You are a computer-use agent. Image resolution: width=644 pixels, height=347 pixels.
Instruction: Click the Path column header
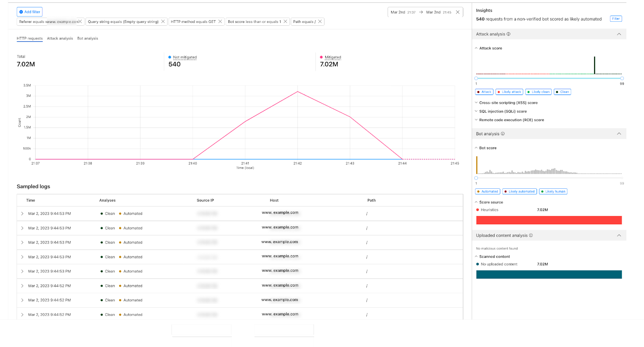point(372,200)
